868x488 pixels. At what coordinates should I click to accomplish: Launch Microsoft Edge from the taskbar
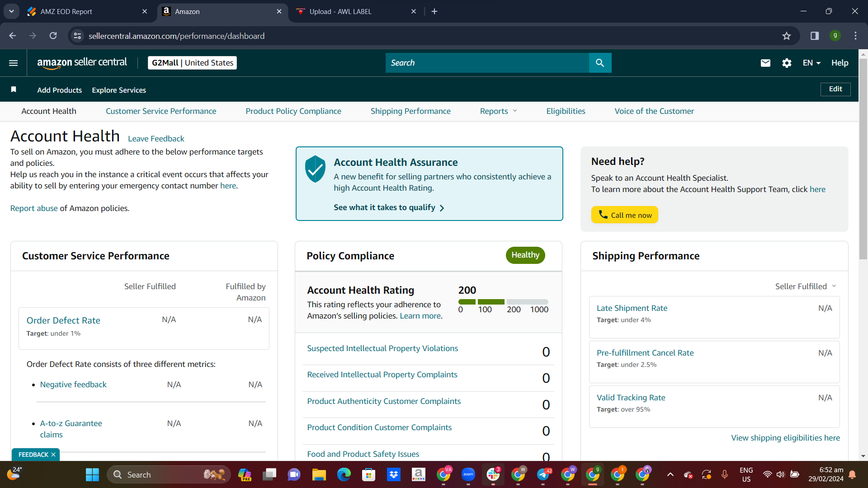click(x=344, y=474)
